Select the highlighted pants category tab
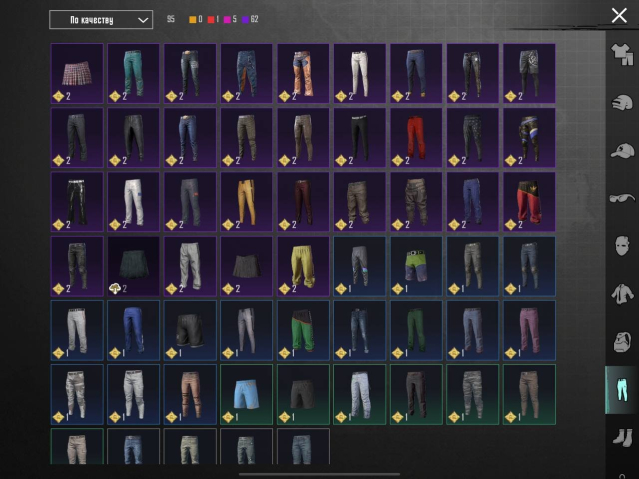This screenshot has width=639, height=479. click(620, 389)
